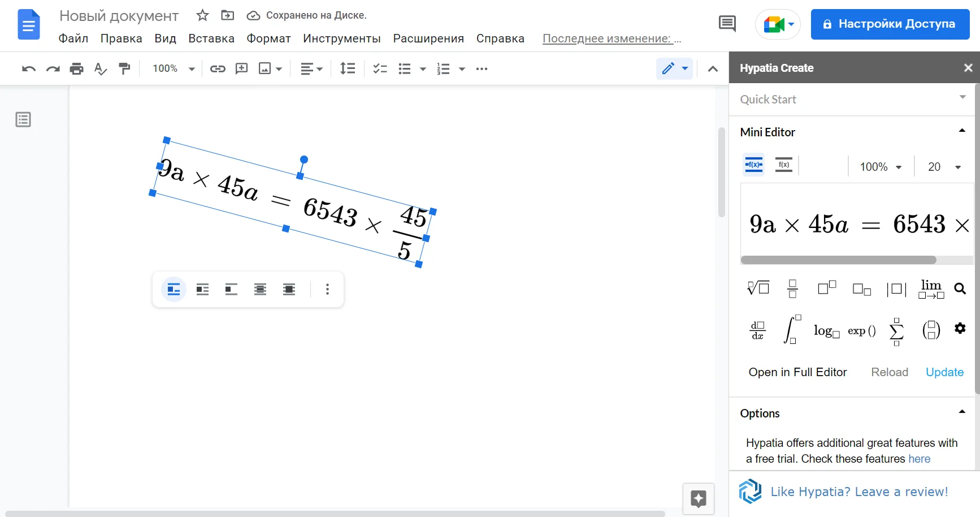This screenshot has width=980, height=517.
Task: Open the Вставка menu
Action: click(x=211, y=38)
